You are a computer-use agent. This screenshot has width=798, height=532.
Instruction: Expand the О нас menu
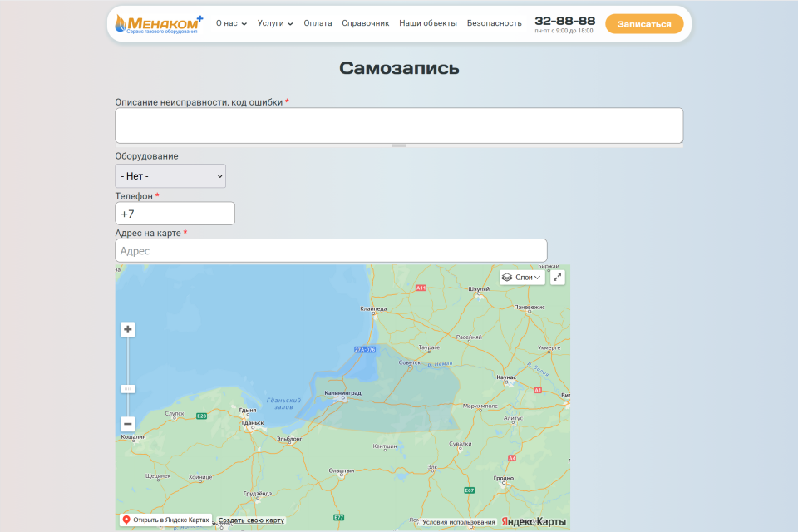tap(231, 23)
